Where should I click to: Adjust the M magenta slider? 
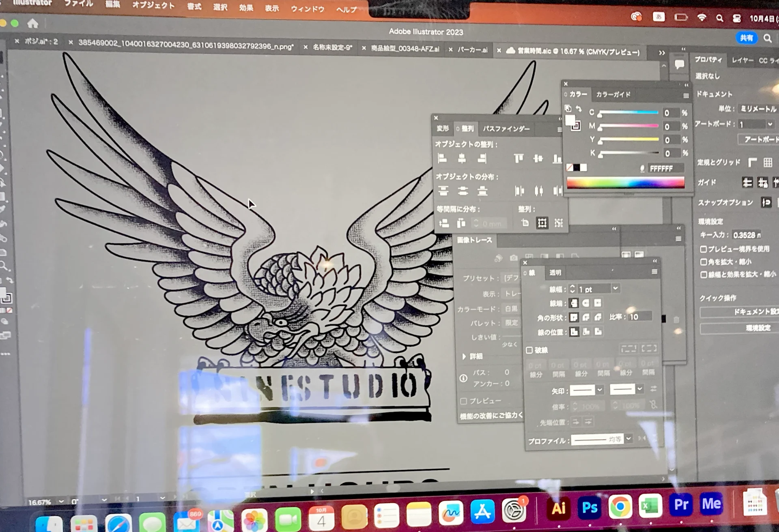628,126
